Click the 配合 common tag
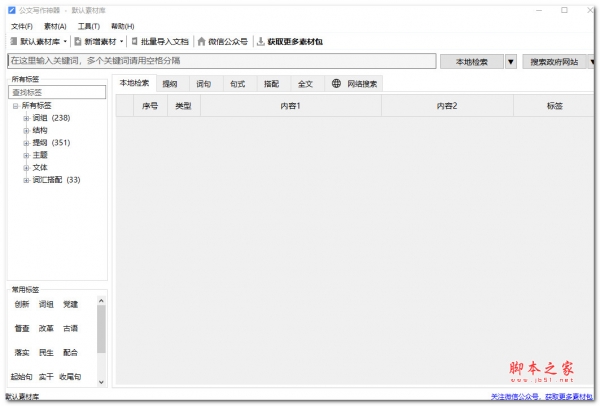The image size is (600, 406). coord(70,352)
